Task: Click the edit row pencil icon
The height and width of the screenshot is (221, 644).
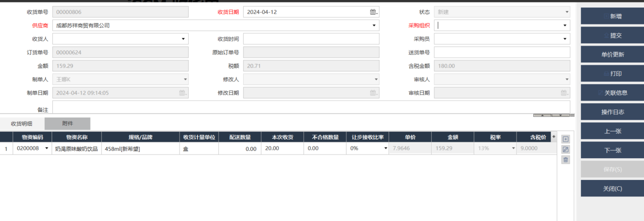Action: click(565, 150)
